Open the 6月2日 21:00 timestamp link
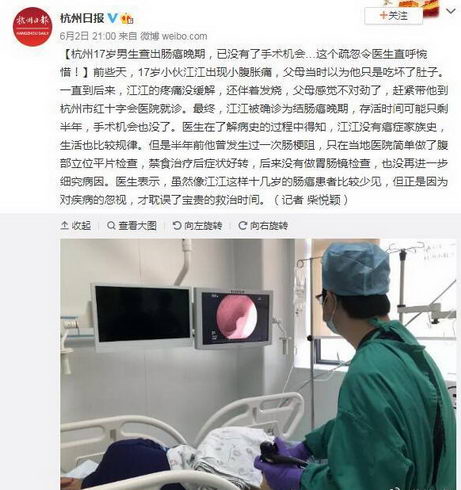 tap(88, 36)
